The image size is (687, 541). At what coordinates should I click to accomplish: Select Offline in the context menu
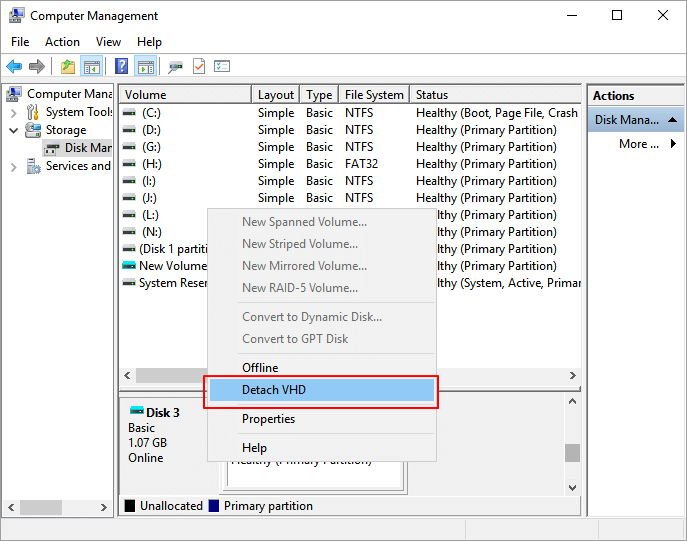[260, 368]
